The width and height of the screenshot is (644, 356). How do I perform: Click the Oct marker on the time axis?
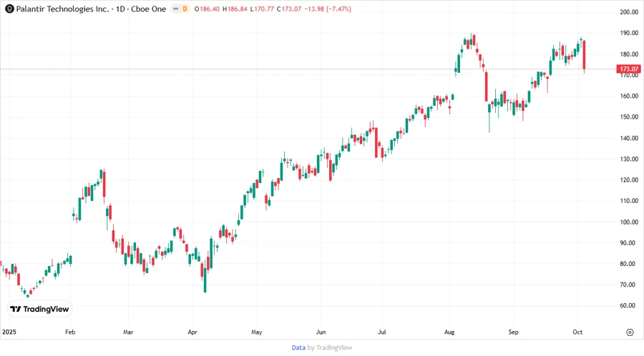(577, 332)
